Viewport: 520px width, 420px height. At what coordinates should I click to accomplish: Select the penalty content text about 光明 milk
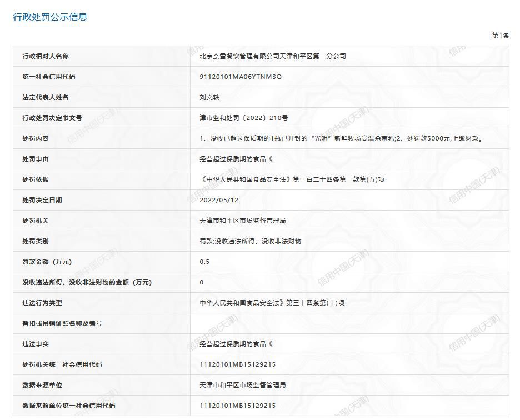click(x=341, y=138)
